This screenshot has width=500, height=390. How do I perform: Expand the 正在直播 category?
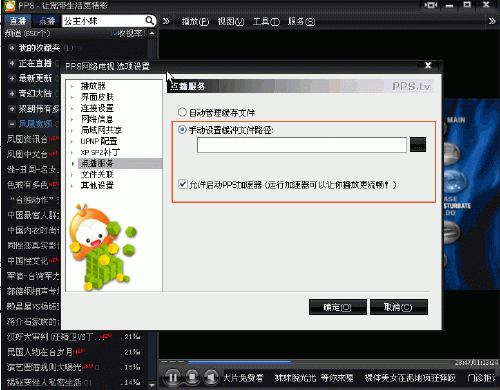pyautogui.click(x=12, y=63)
